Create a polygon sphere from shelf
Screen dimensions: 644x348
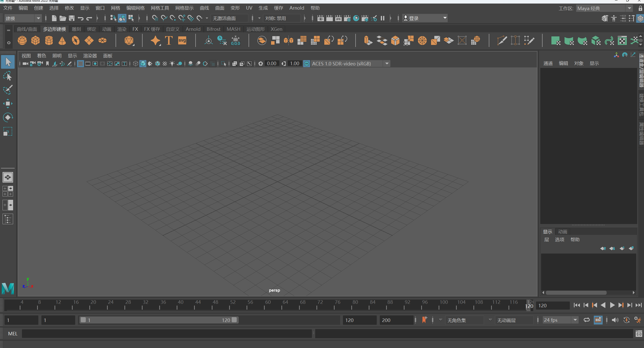coord(22,40)
